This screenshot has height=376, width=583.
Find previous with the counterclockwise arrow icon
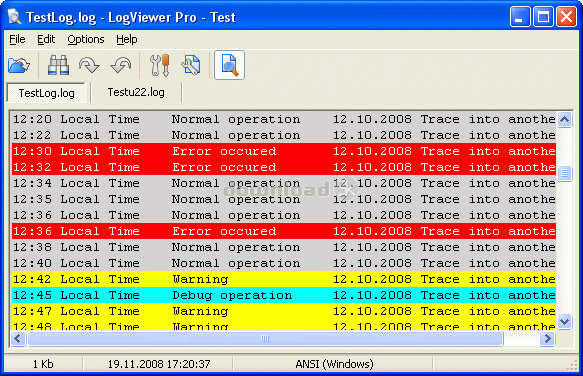[121, 65]
